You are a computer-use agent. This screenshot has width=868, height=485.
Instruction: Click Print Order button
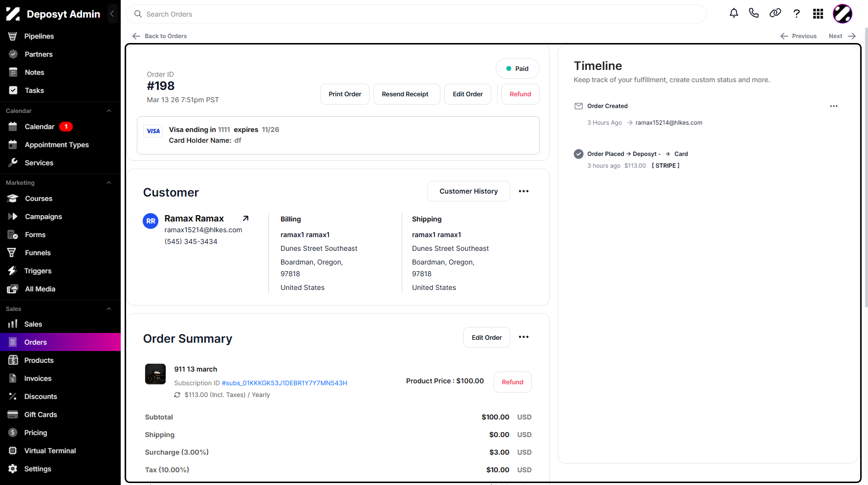345,94
